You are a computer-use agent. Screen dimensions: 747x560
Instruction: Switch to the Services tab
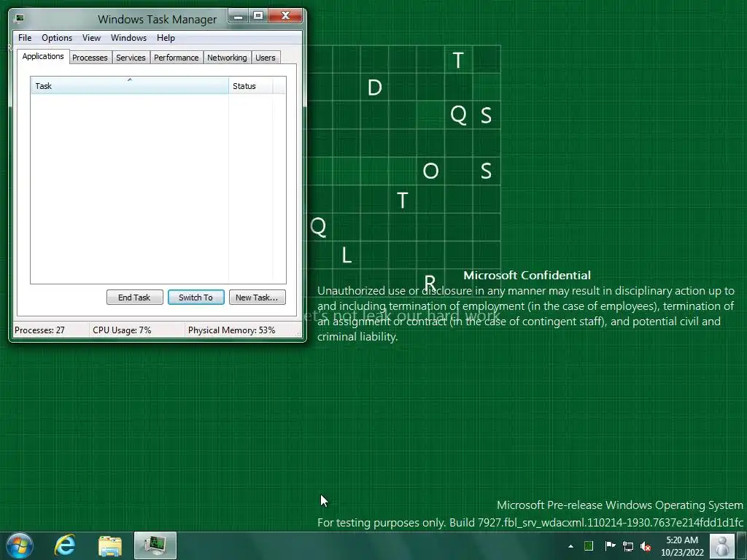tap(131, 58)
